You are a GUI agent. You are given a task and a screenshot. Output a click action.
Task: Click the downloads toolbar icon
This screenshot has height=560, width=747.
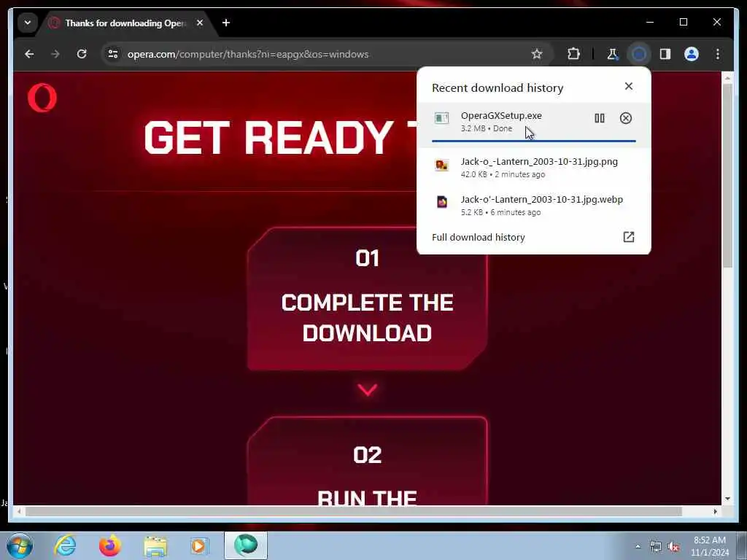tap(639, 54)
